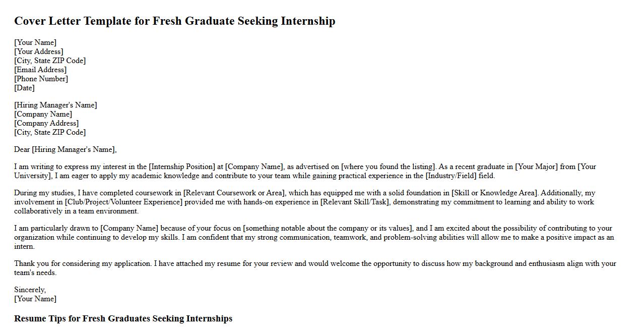Click the [Club/Project/Volunteer Experience] placeholder
This screenshot has width=644, height=328.
(x=123, y=202)
